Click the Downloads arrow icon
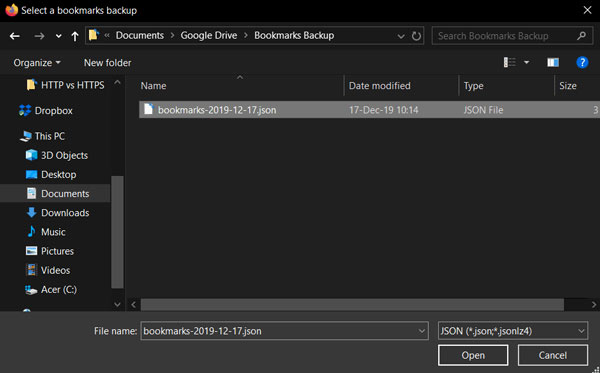The image size is (600, 373). coord(31,212)
